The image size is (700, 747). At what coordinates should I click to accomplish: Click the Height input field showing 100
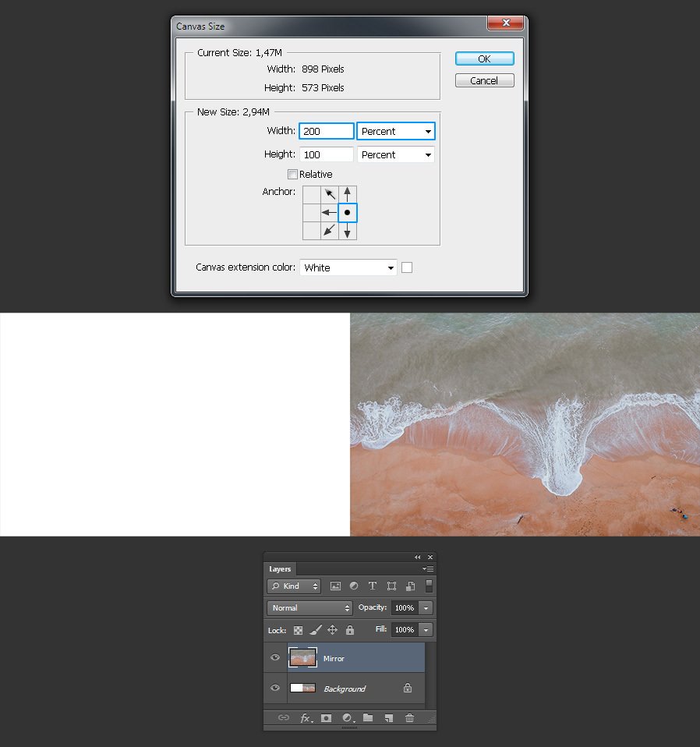327,154
